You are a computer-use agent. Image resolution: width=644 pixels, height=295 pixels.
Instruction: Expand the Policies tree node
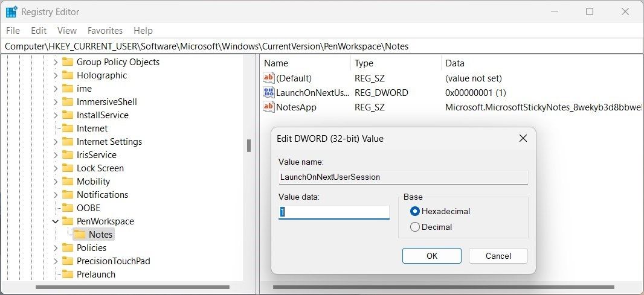(x=56, y=248)
